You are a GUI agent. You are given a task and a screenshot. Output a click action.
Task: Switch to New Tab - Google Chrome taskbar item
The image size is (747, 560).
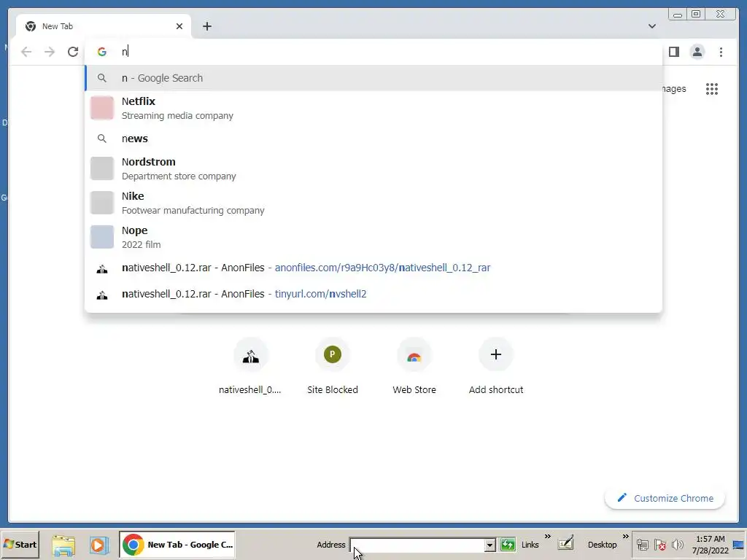(177, 544)
